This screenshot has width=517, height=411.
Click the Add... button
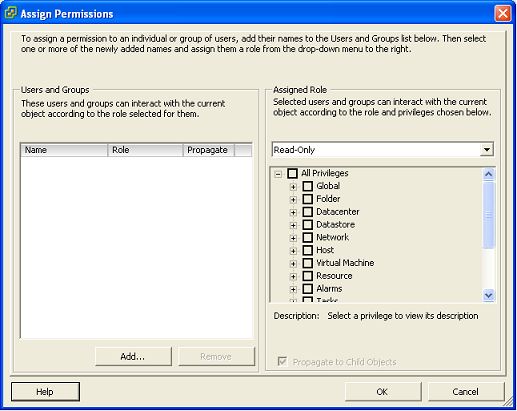133,357
